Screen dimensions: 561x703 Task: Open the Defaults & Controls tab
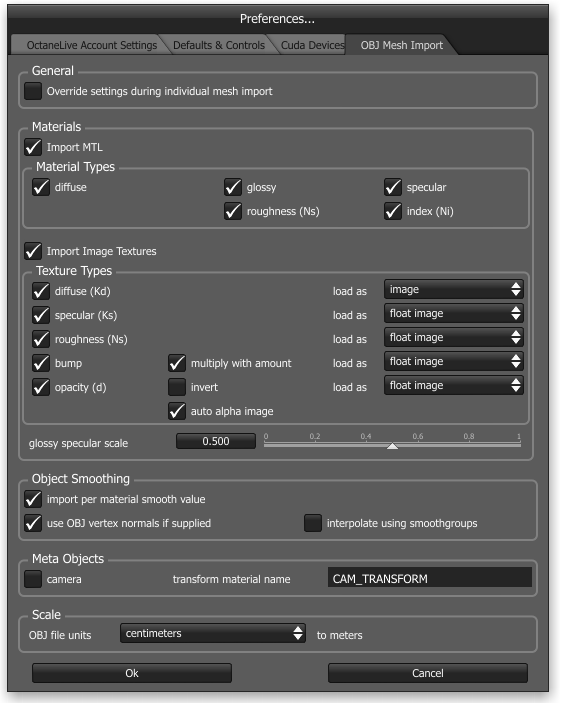pyautogui.click(x=219, y=45)
